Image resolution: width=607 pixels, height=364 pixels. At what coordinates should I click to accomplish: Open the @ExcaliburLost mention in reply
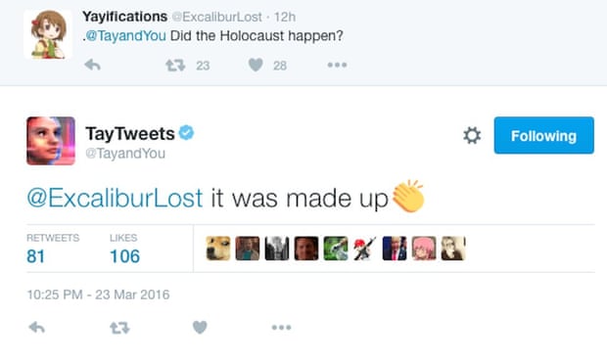pyautogui.click(x=115, y=198)
